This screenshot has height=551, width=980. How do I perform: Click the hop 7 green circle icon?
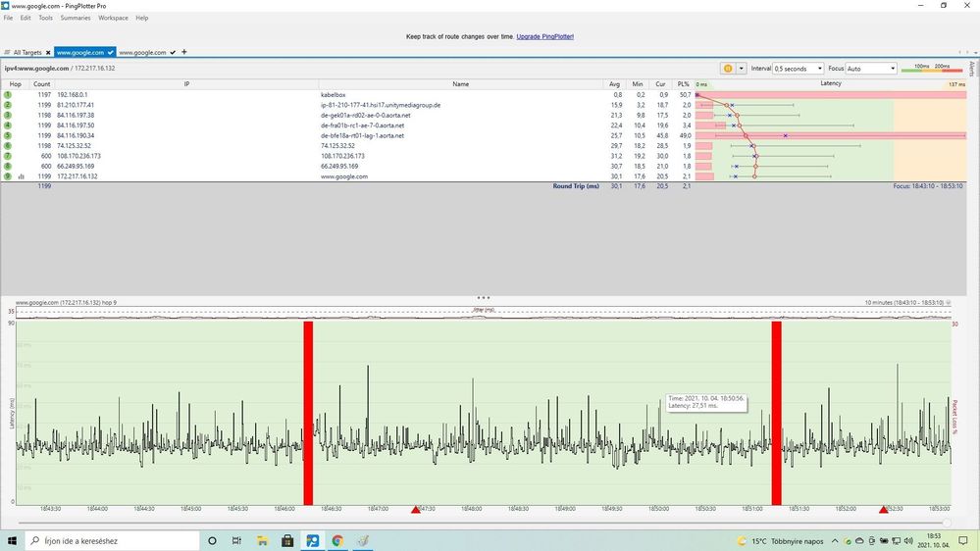pos(8,156)
